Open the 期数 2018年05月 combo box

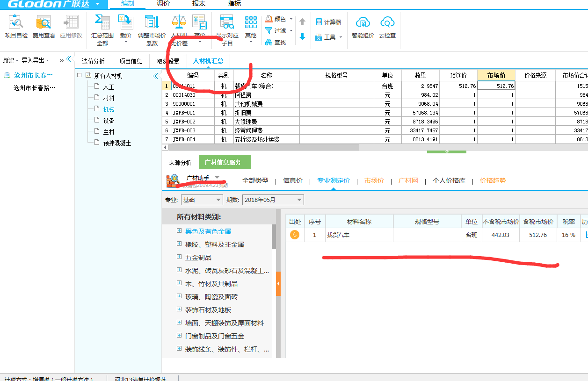(x=273, y=200)
